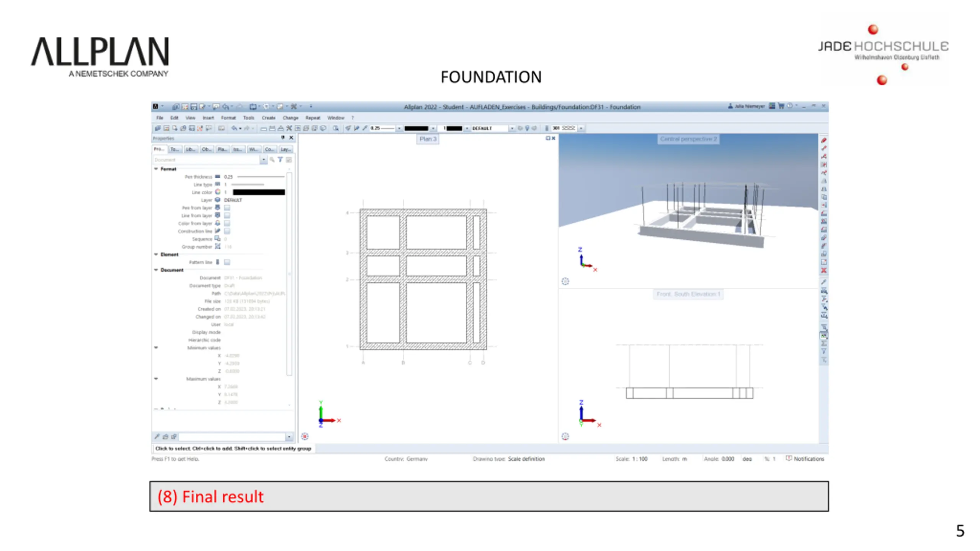Open the DEFAULT layer dropdown in toolbar
Screen dimensions: 980x551
coord(512,128)
